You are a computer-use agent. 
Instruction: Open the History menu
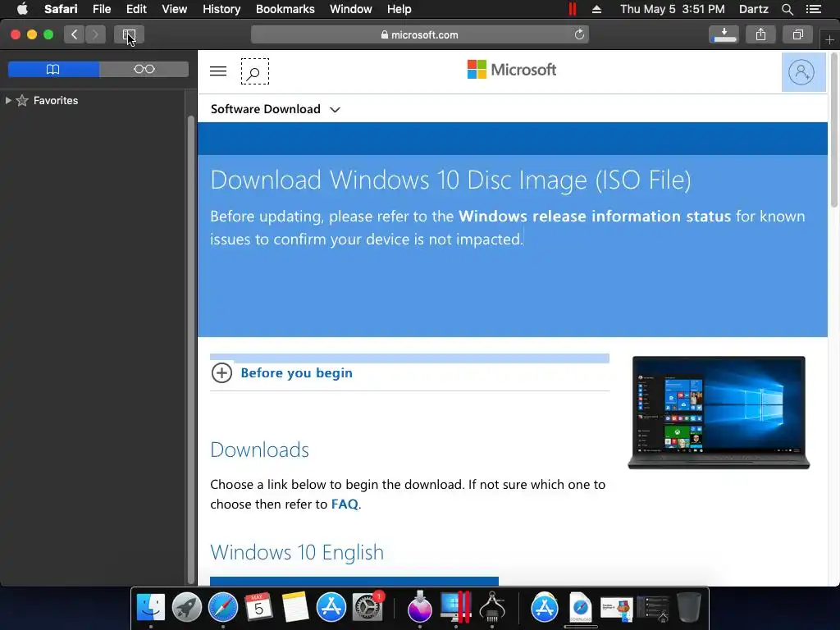point(221,9)
